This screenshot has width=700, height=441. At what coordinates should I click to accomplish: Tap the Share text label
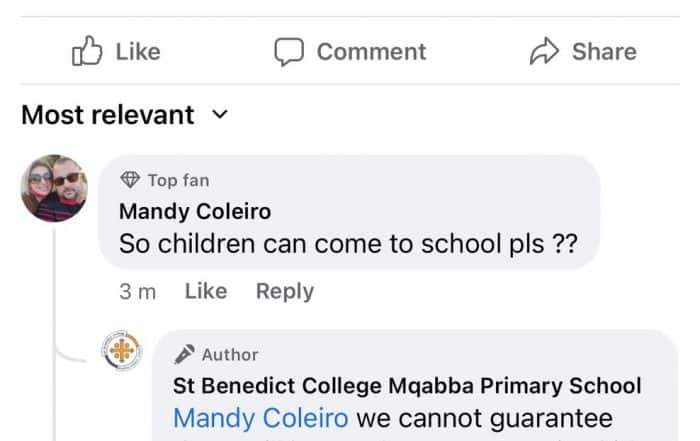pos(604,51)
